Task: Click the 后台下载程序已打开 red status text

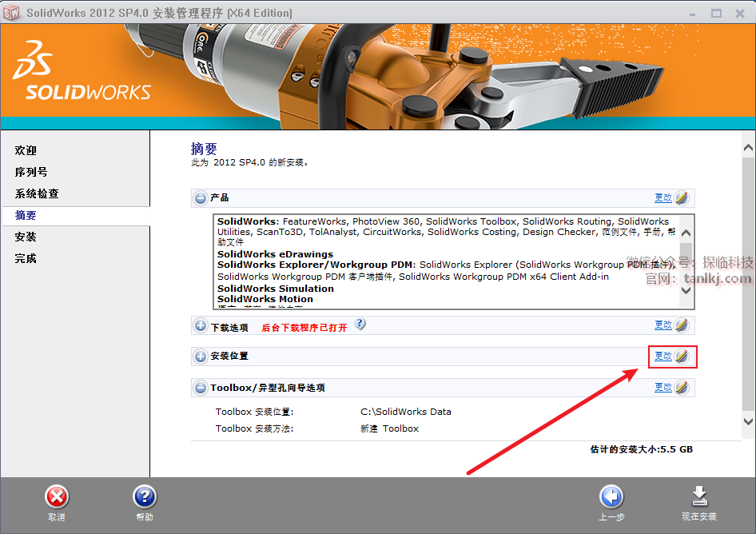Action: point(304,328)
